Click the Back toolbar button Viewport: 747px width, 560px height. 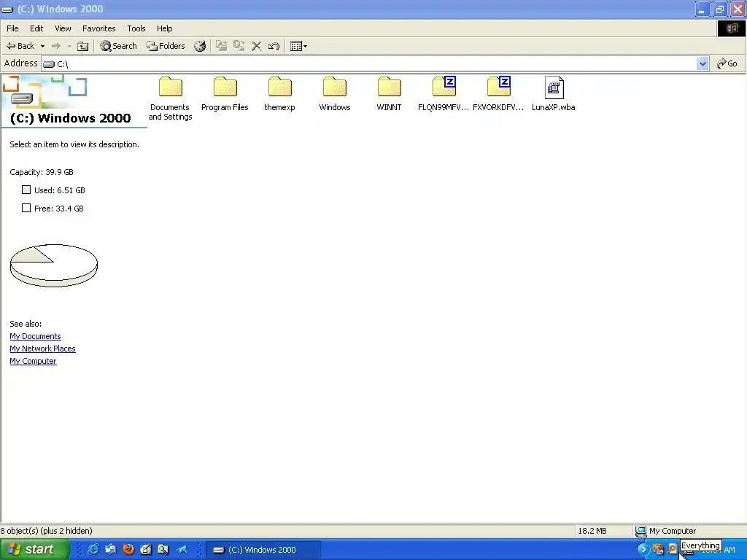coord(20,46)
